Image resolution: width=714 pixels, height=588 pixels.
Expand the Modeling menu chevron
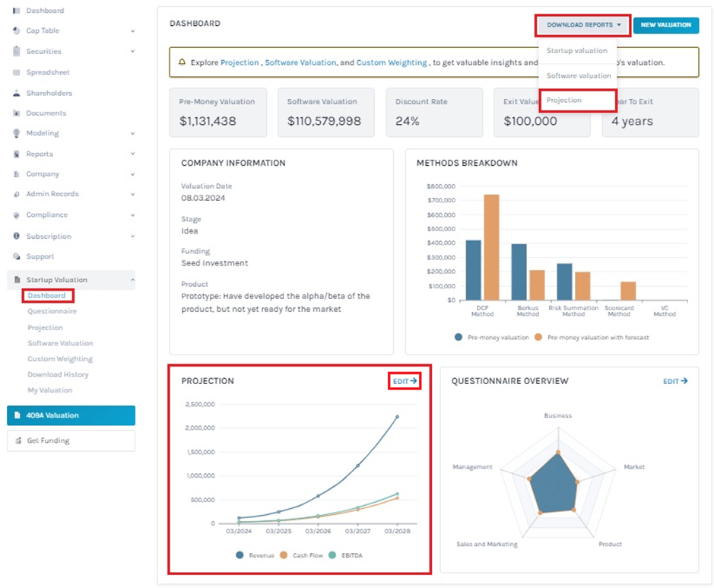click(x=132, y=133)
